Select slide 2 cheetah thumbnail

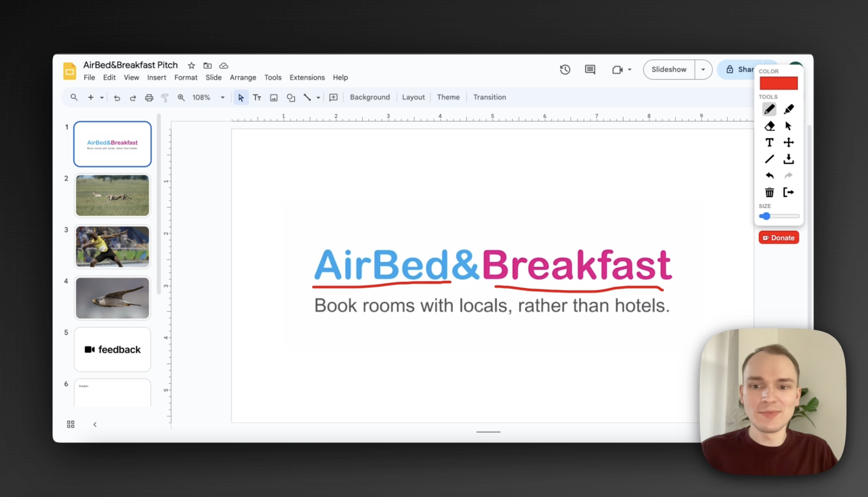(112, 195)
